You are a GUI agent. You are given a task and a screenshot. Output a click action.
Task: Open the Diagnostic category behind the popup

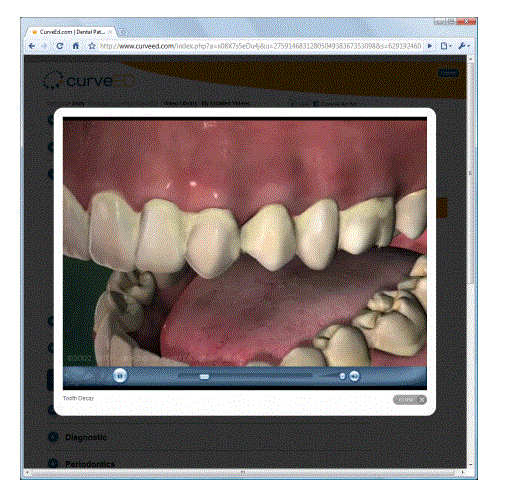click(x=86, y=437)
